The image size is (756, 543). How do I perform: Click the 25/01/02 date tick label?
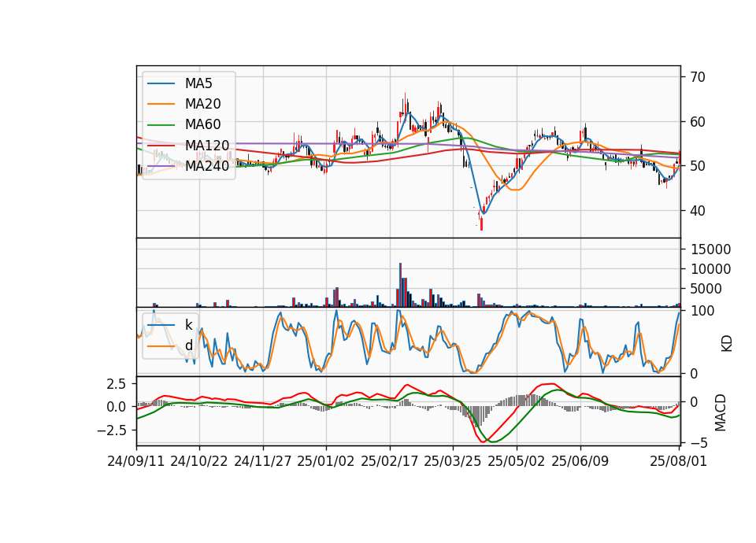tap(326, 461)
